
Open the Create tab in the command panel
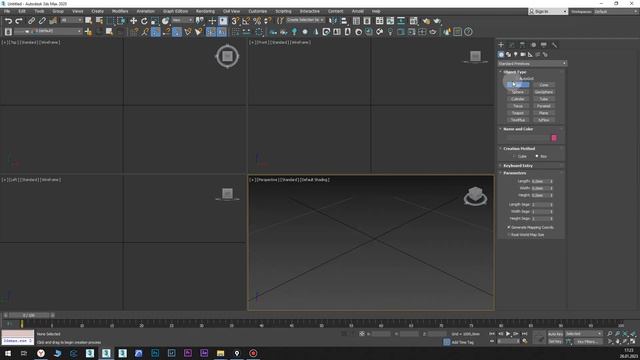(x=501, y=45)
